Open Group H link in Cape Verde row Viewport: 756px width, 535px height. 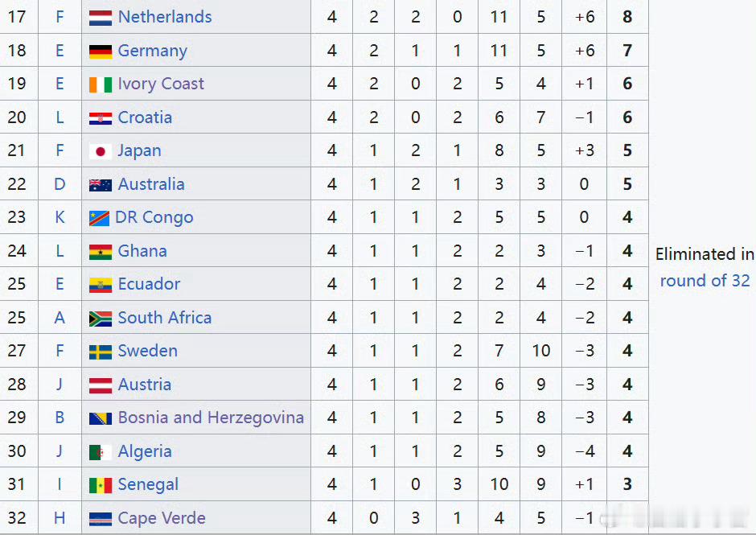coord(60,517)
